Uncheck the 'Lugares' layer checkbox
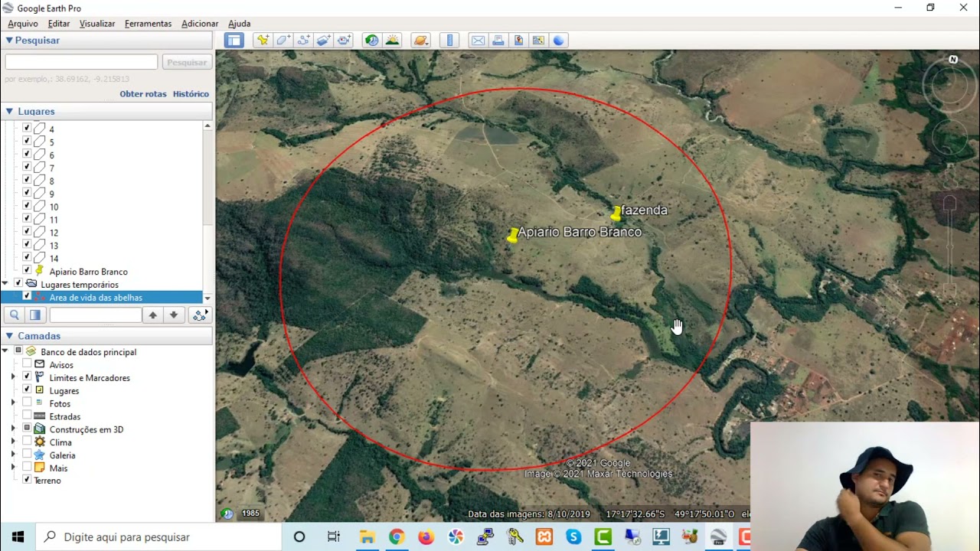 coord(27,390)
